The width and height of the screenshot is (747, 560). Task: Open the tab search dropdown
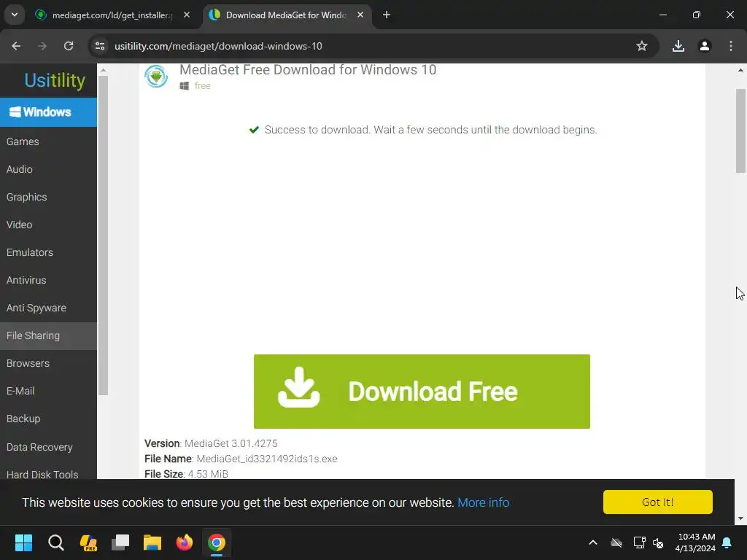[15, 15]
